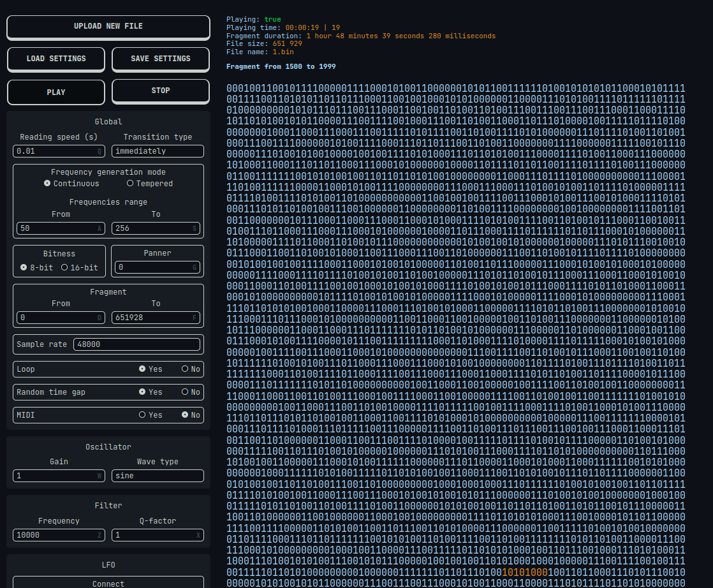Choose 16-bit bitness option

pos(64,268)
